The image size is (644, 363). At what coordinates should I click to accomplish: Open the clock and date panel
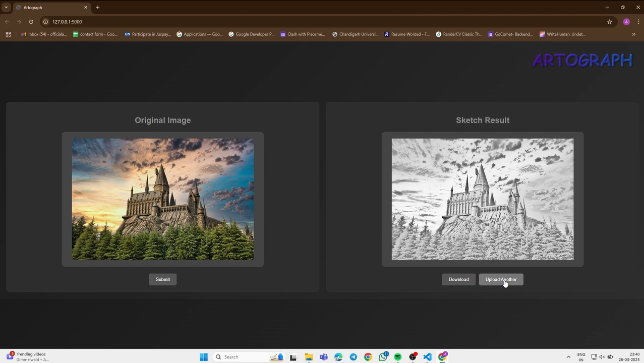point(628,357)
